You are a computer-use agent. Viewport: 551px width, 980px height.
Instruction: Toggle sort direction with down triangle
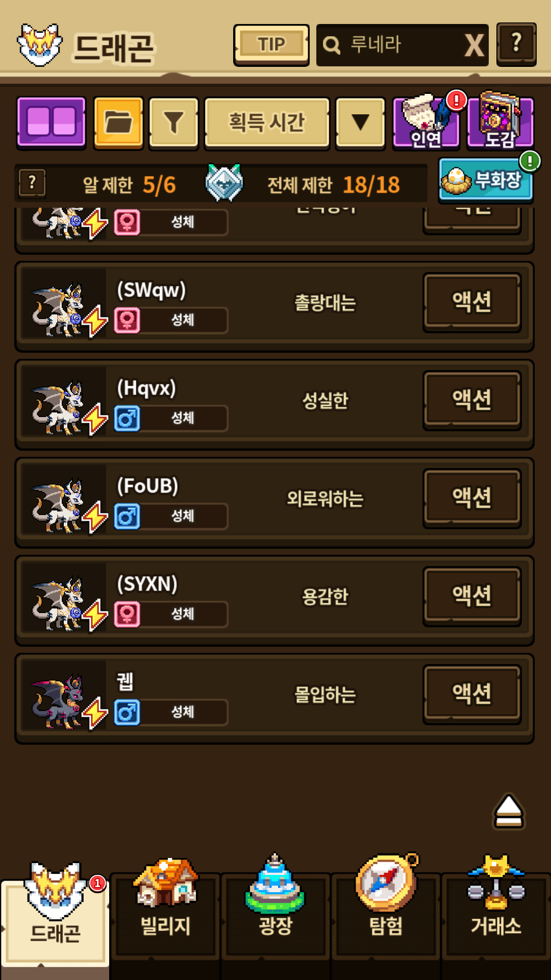360,123
